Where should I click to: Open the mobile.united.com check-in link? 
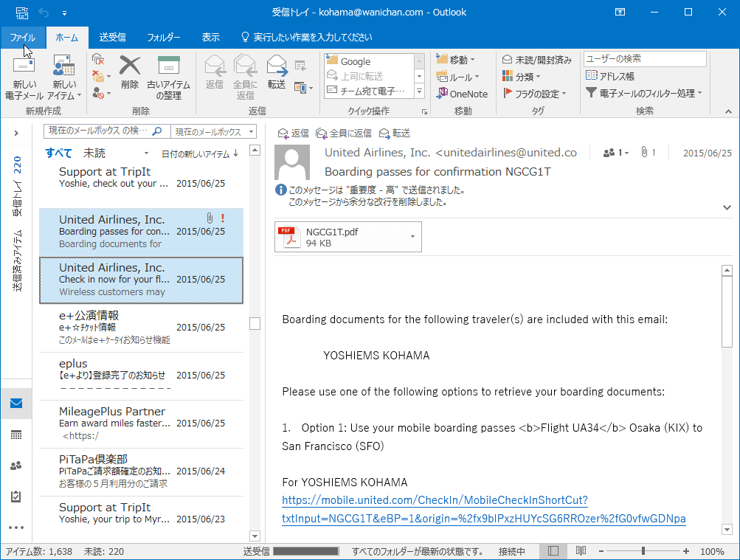click(484, 510)
